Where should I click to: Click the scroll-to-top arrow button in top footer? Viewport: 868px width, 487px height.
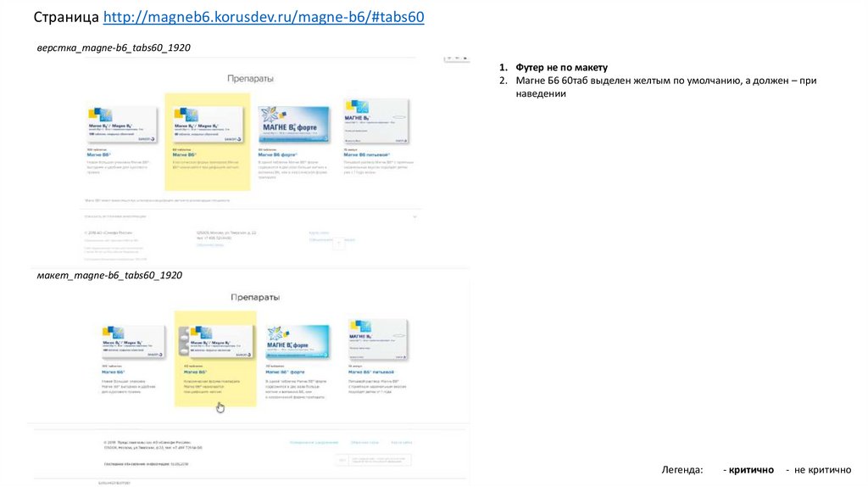(x=339, y=243)
